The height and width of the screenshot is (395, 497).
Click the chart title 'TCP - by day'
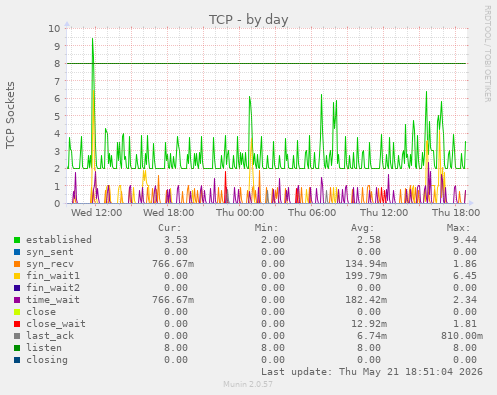(x=249, y=20)
